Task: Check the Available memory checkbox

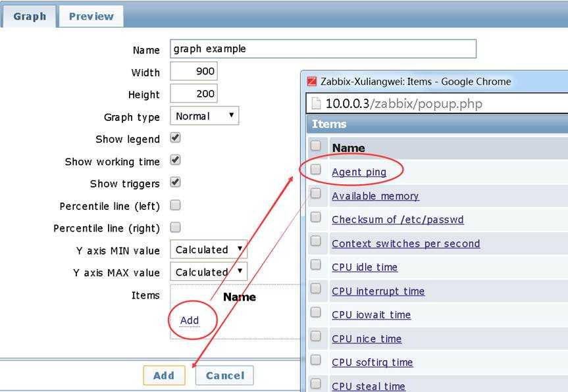Action: click(x=315, y=193)
